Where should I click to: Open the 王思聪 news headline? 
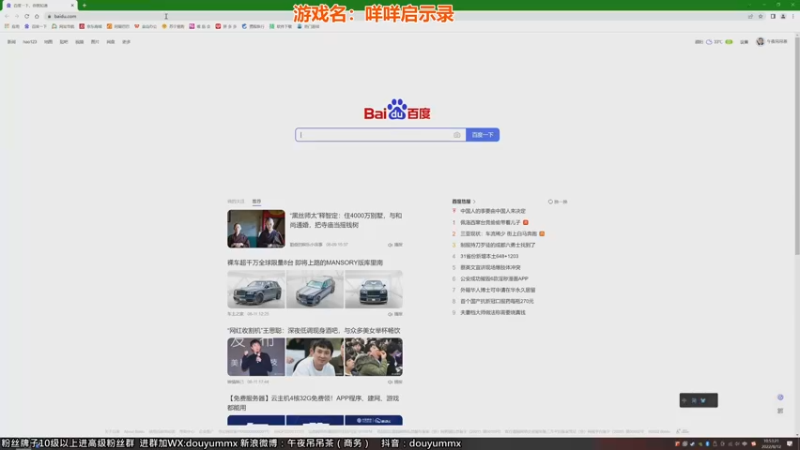[314, 331]
